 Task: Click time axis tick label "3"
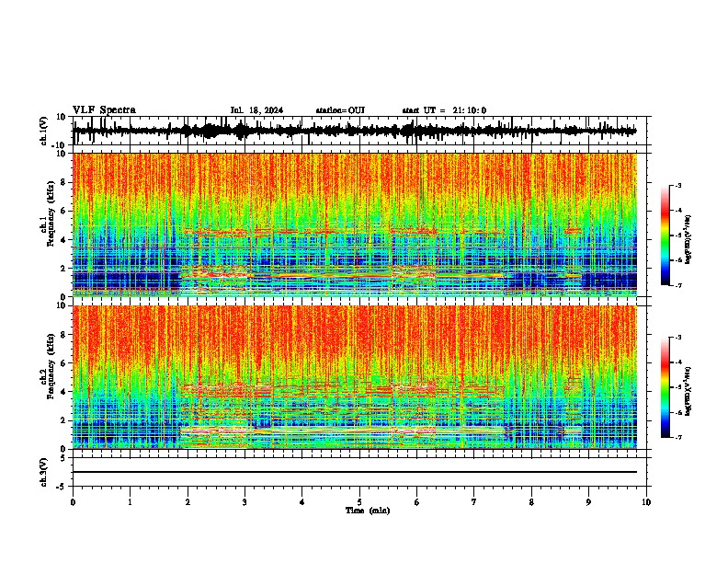click(245, 502)
